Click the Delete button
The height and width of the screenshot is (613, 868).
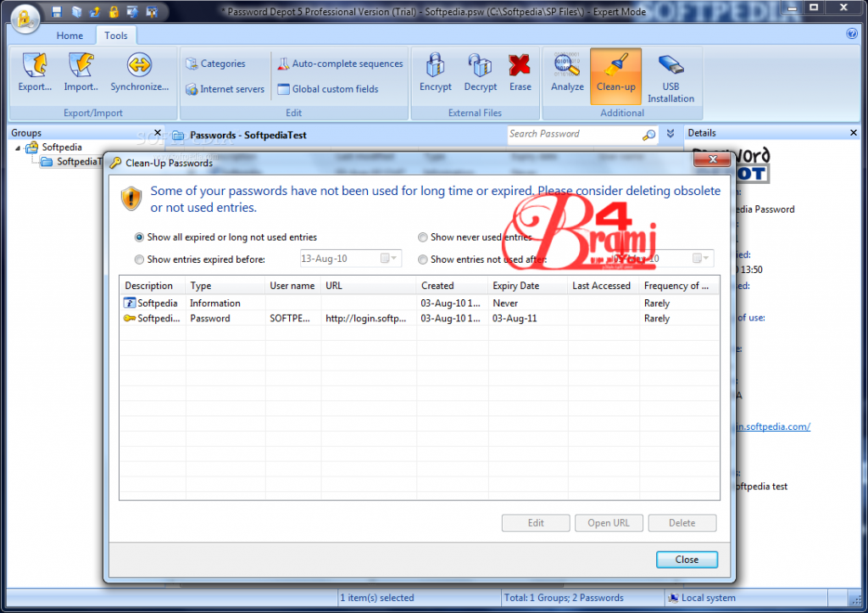point(682,523)
